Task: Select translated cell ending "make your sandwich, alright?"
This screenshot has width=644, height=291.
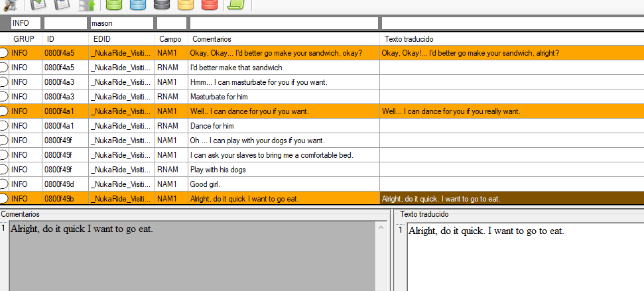Action: 512,53
